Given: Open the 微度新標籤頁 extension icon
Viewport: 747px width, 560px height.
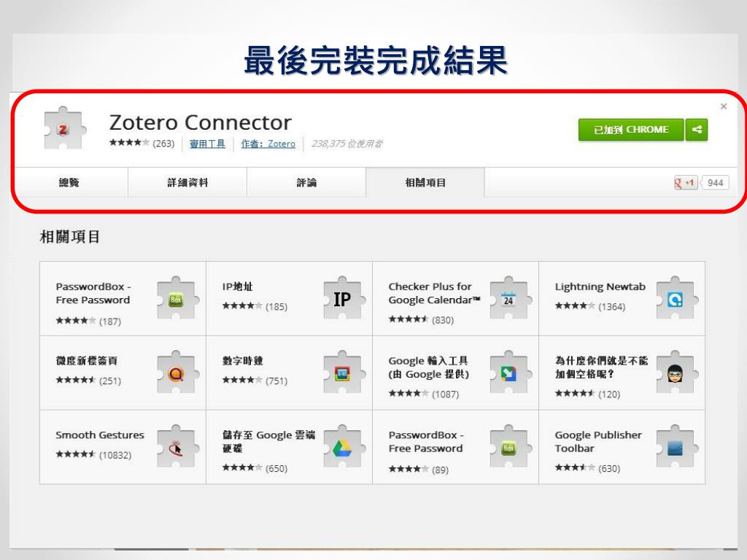Looking at the screenshot, I should click(x=177, y=373).
